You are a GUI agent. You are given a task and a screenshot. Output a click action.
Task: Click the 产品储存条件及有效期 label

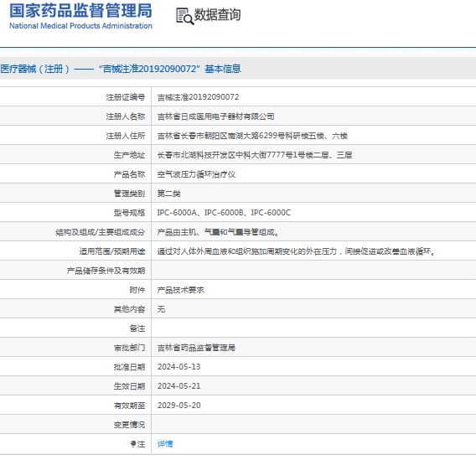click(106, 271)
